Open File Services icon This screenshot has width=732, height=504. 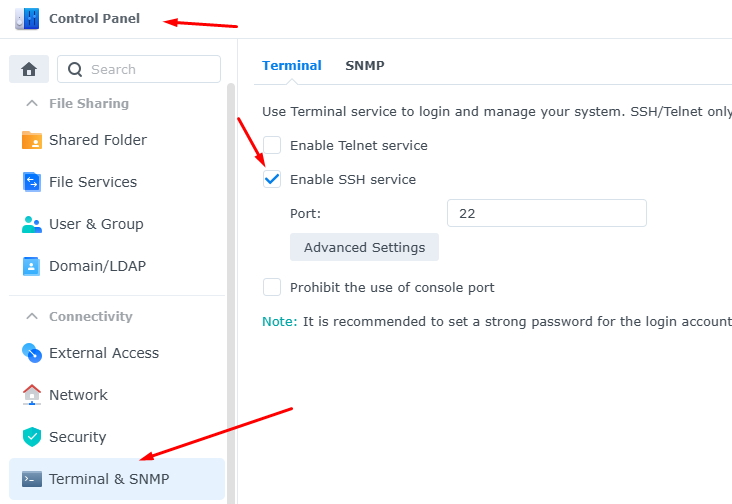(x=32, y=182)
